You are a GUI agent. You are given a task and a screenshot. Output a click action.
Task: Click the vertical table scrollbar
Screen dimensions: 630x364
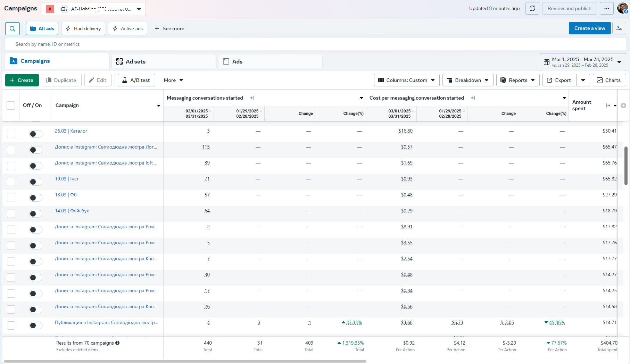[x=626, y=166]
